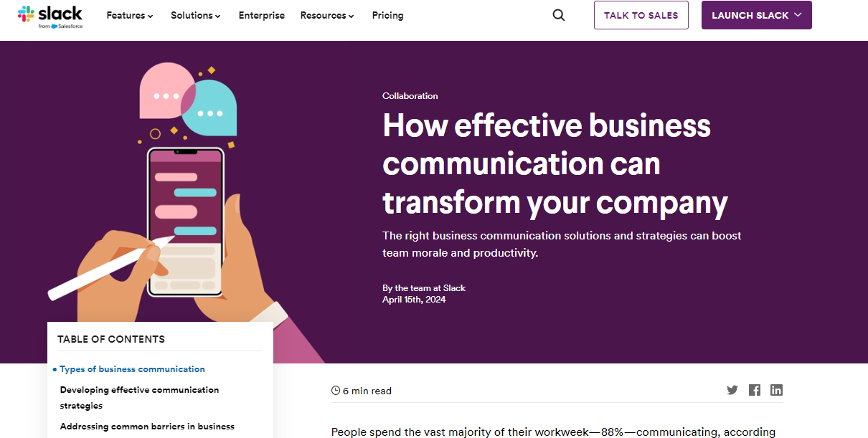The image size is (868, 438).
Task: Share article via LinkedIn icon
Action: 776,390
